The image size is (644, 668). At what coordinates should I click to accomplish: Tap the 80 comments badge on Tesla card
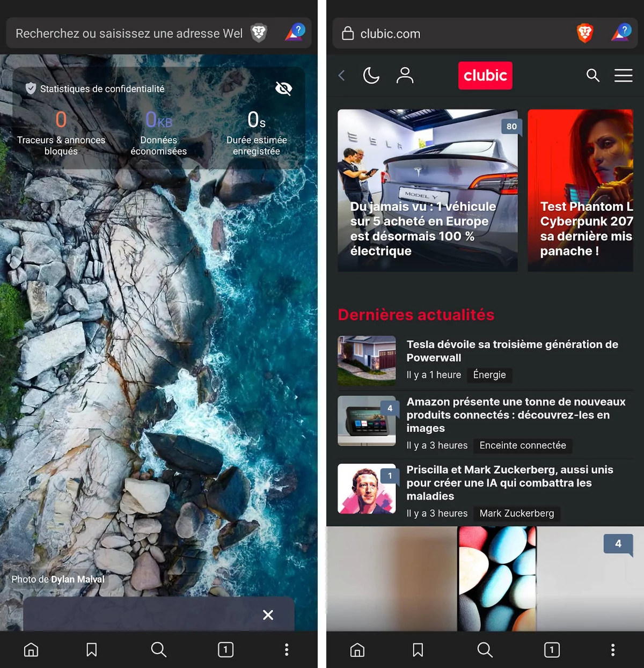coord(511,127)
